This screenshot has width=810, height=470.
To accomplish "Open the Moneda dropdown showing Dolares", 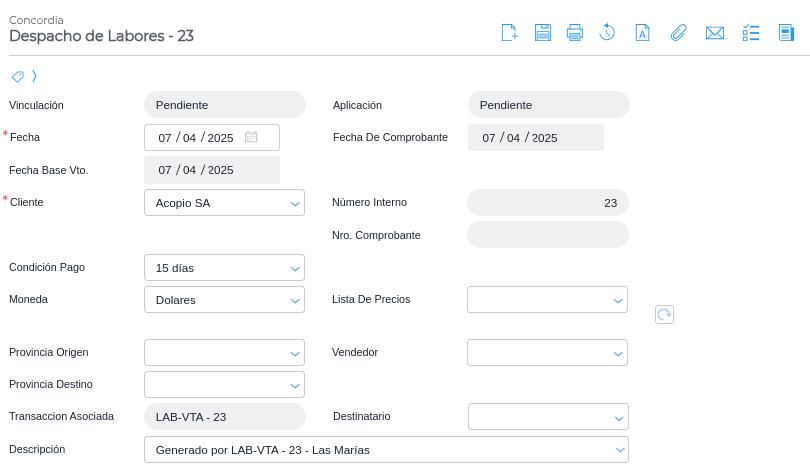I will click(x=224, y=300).
